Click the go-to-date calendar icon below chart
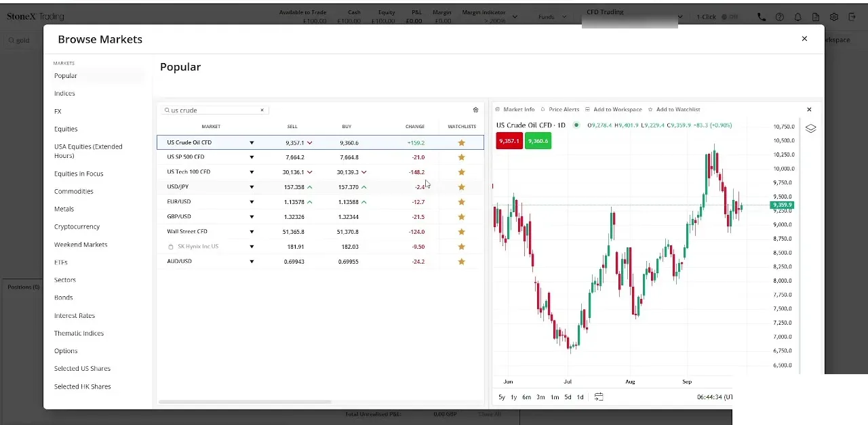868x425 pixels. point(599,397)
